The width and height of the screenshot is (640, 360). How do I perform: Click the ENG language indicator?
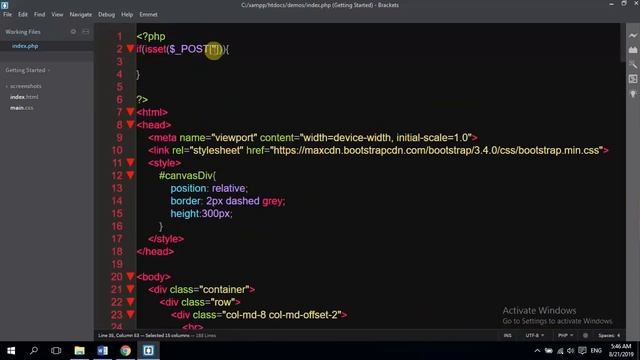(x=596, y=351)
